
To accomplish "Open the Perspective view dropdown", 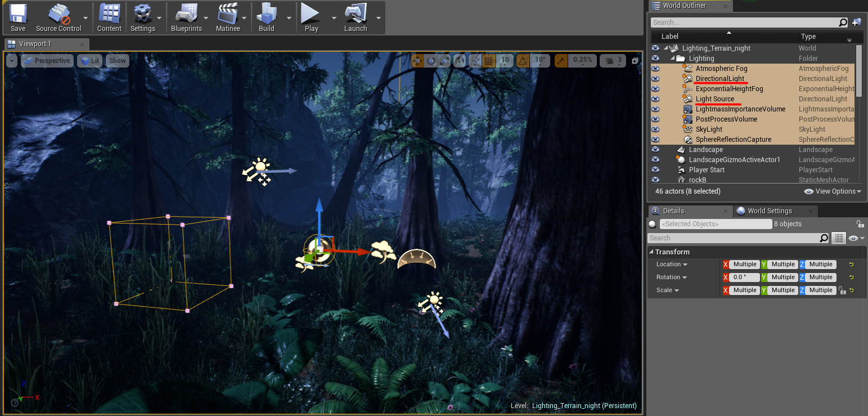I will pos(47,60).
